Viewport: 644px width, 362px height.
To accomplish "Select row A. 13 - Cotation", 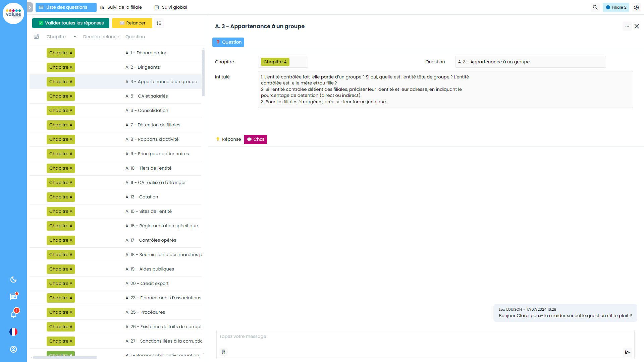I will 115,197.
